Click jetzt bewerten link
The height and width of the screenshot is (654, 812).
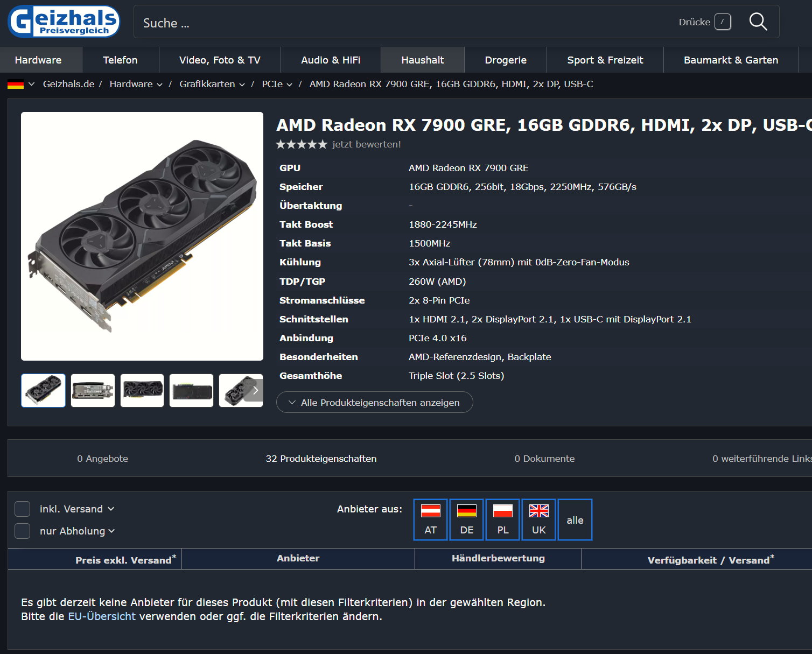coord(367,144)
